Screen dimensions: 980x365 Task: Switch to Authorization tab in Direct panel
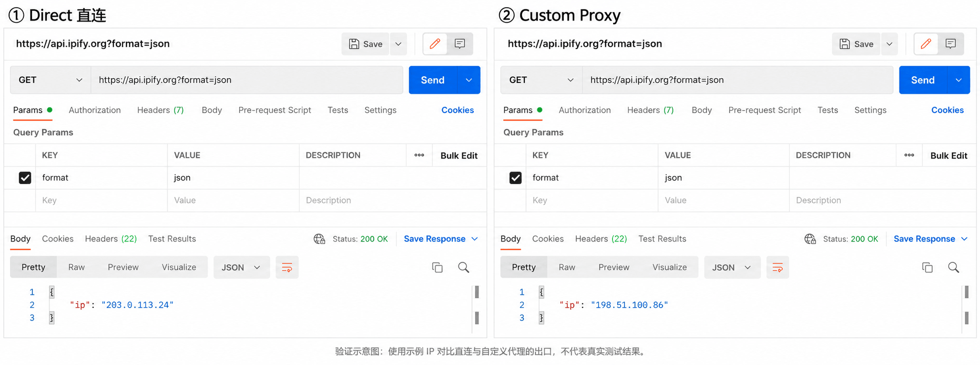94,110
